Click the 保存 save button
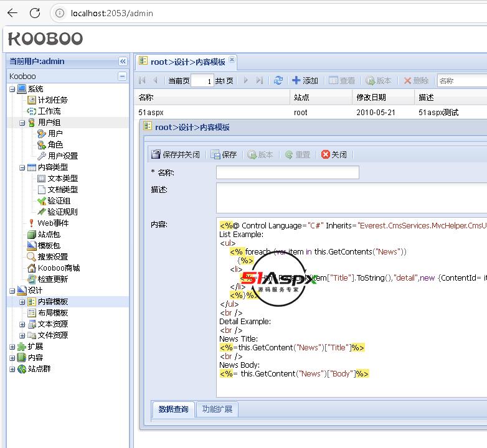Screen dimensions: 487x448 pyautogui.click(x=224, y=154)
